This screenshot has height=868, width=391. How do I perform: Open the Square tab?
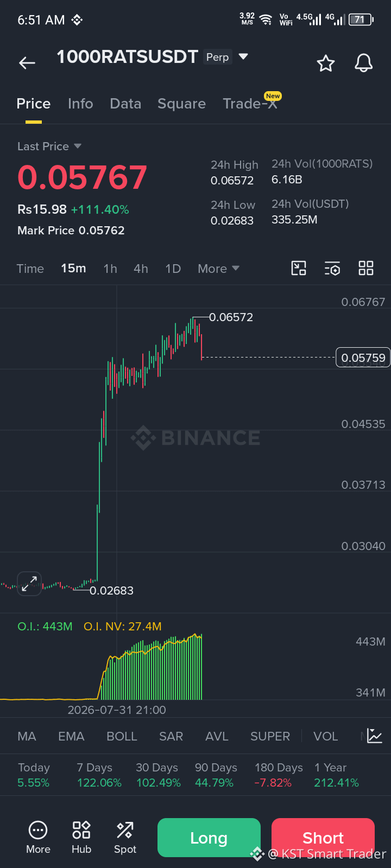181,104
